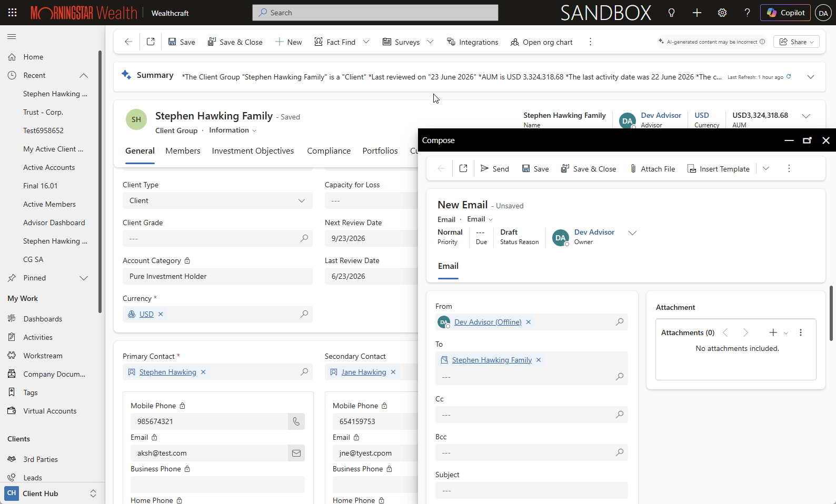Switch to the Compliance tab

[329, 151]
